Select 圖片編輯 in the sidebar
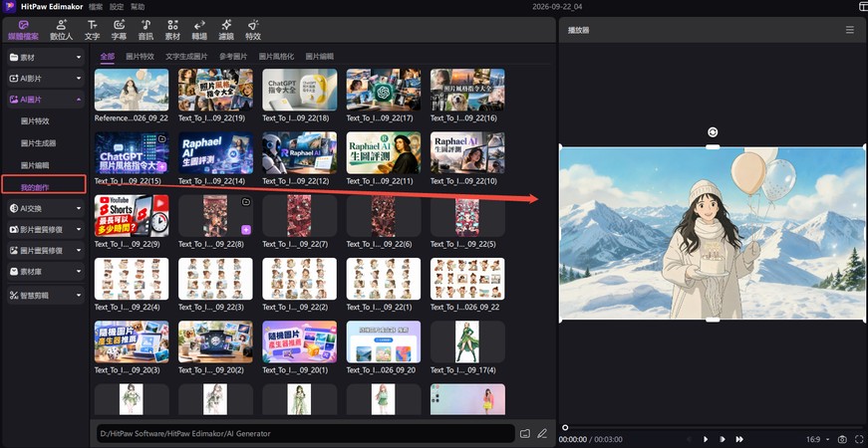This screenshot has width=868, height=448. pyautogui.click(x=35, y=165)
